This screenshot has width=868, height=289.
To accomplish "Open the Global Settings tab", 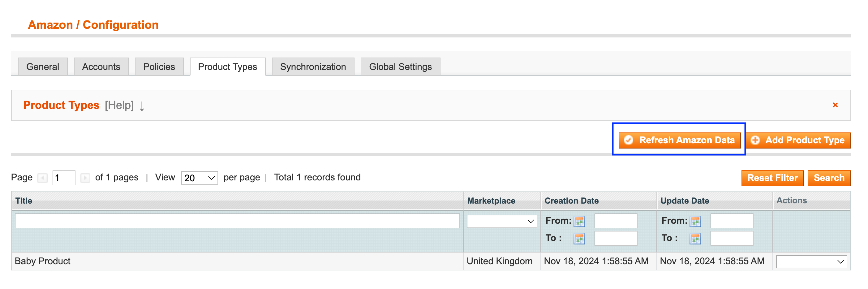I will pos(400,67).
